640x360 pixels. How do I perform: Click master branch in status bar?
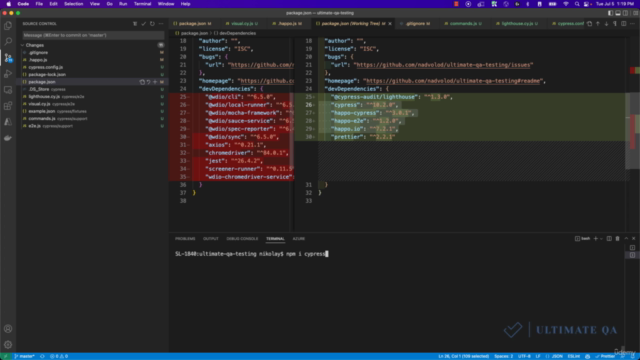[x=24, y=356]
